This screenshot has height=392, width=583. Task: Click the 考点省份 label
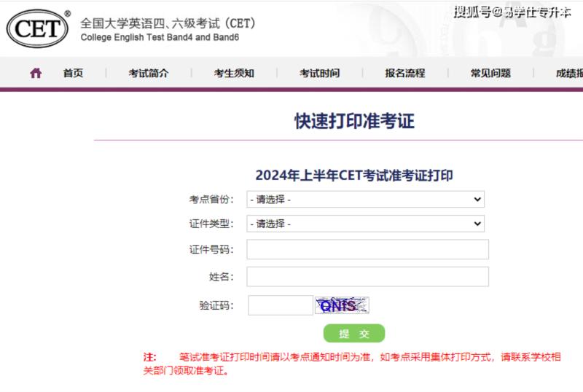(x=211, y=200)
